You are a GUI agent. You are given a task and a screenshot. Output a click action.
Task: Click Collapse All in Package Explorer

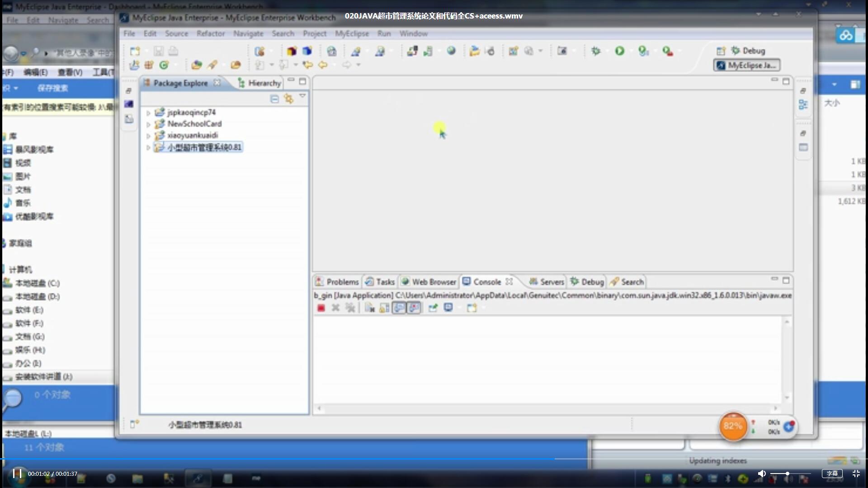[274, 99]
